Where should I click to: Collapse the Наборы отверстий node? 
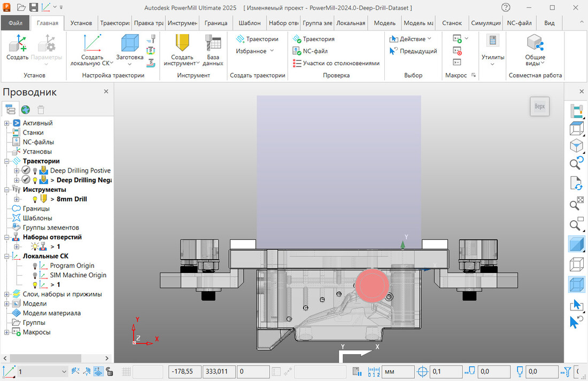click(7, 237)
